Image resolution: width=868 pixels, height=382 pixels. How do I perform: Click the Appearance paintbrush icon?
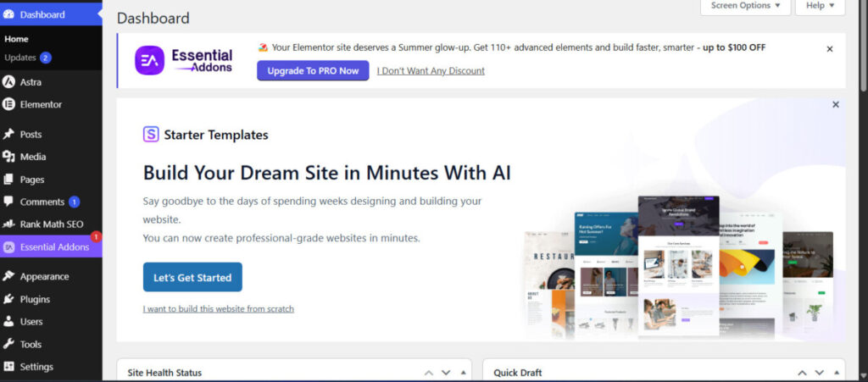8,276
